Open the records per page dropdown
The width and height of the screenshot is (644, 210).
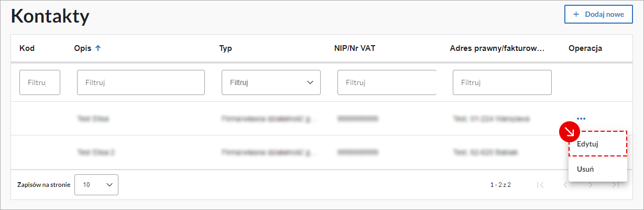[96, 185]
